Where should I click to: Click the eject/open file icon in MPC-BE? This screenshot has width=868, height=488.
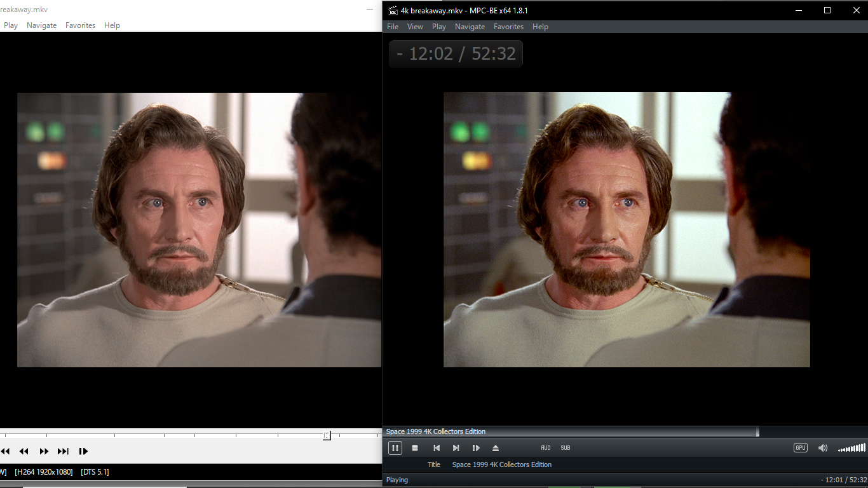tap(496, 448)
